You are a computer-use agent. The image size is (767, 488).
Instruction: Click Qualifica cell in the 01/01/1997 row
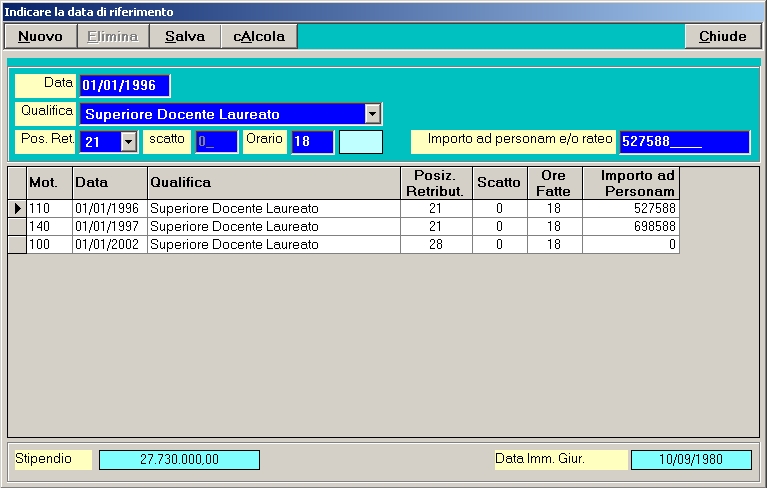[274, 226]
